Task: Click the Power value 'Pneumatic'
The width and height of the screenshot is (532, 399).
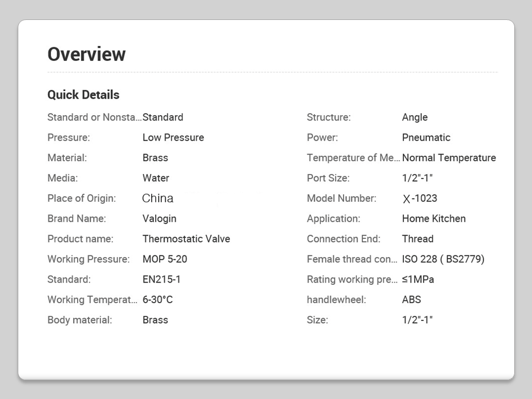Action: pos(426,137)
